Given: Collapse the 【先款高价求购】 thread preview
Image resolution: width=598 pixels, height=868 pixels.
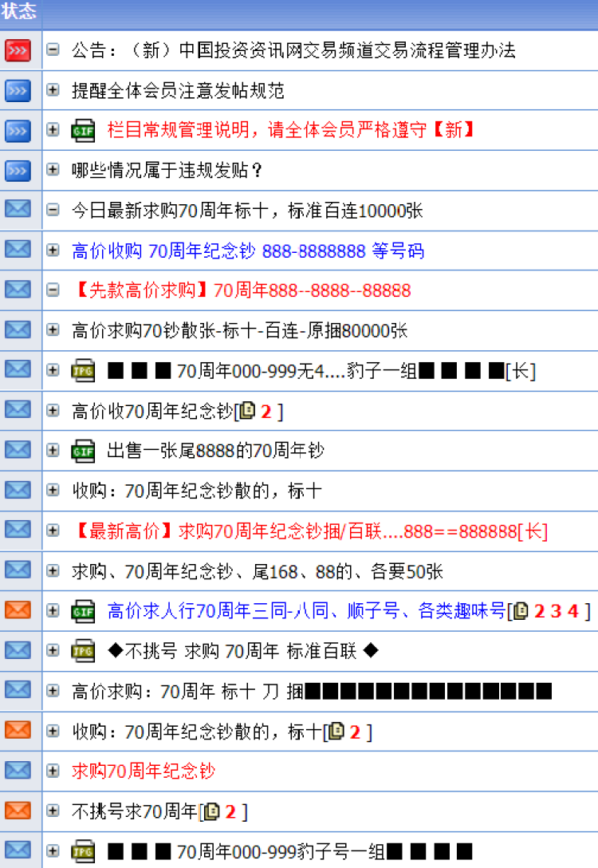Looking at the screenshot, I should [x=53, y=290].
